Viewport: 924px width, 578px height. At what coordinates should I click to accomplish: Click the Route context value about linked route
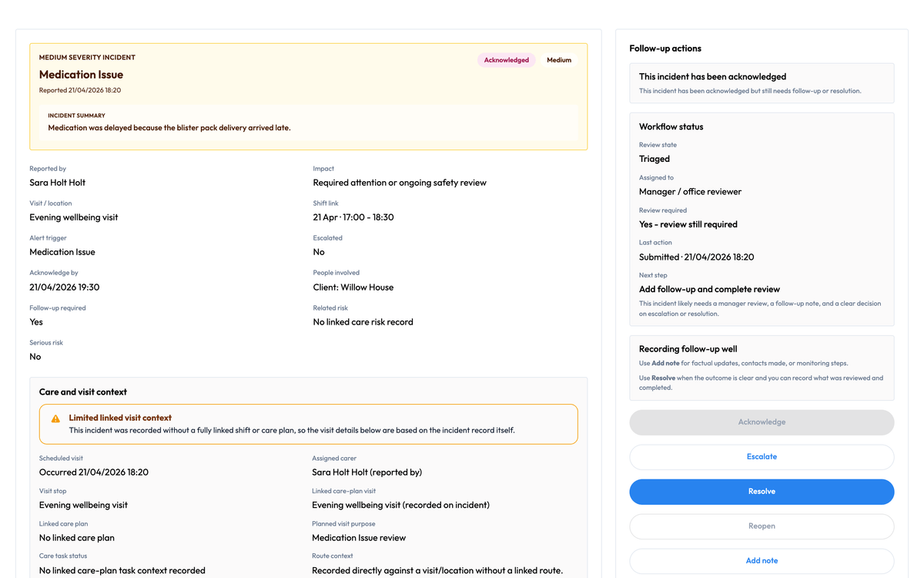[437, 571]
